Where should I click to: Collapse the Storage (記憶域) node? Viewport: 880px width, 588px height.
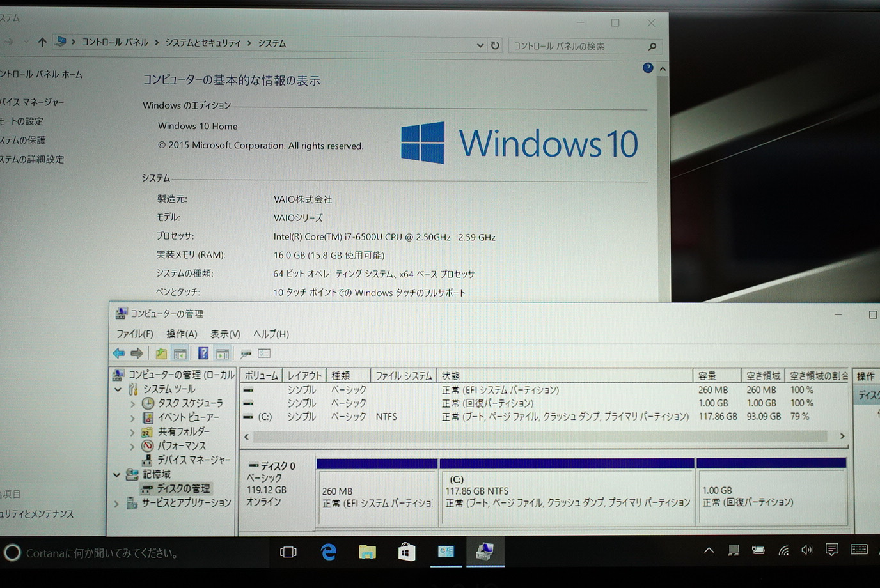pyautogui.click(x=117, y=474)
